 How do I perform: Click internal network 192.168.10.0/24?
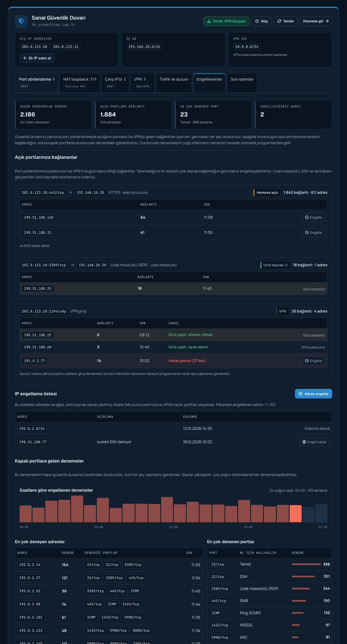point(144,47)
